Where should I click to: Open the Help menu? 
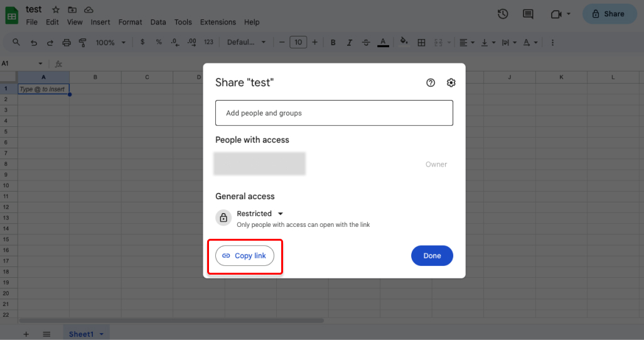coord(252,22)
